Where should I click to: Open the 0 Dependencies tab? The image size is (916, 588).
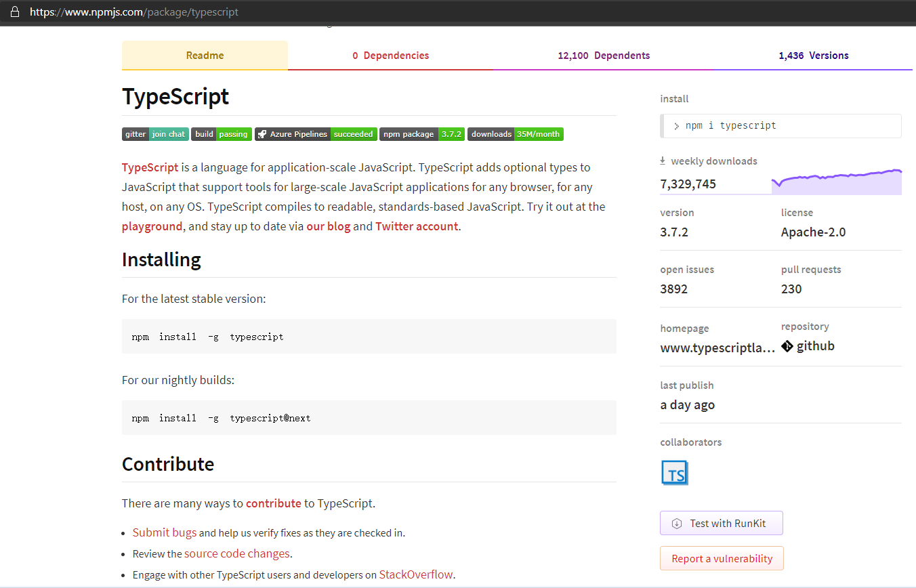pos(390,56)
